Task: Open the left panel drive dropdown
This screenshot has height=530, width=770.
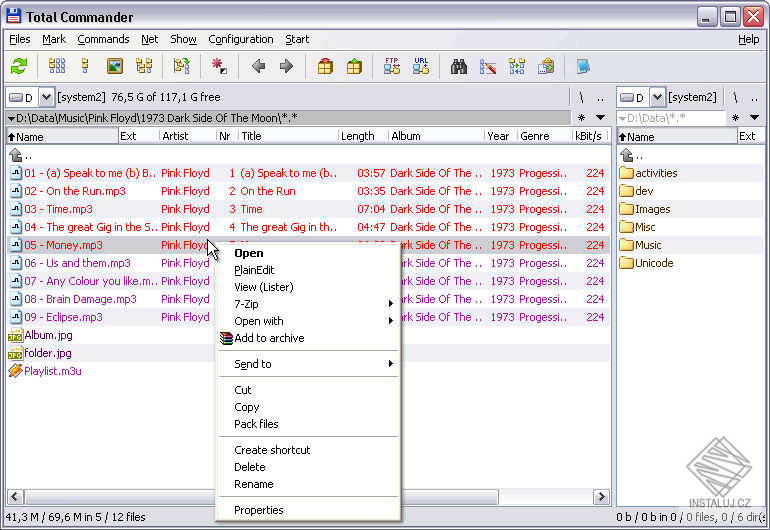Action: coord(46,97)
